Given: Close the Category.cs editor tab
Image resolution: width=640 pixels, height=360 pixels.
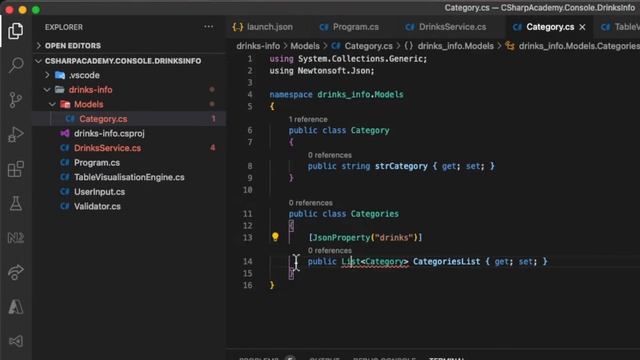Looking at the screenshot, I should click(582, 27).
